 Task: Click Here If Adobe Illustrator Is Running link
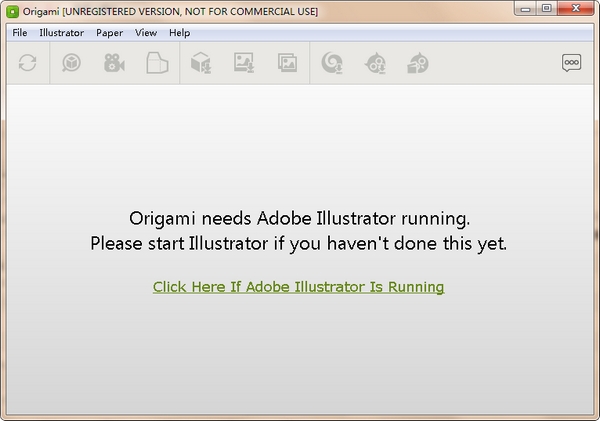298,287
